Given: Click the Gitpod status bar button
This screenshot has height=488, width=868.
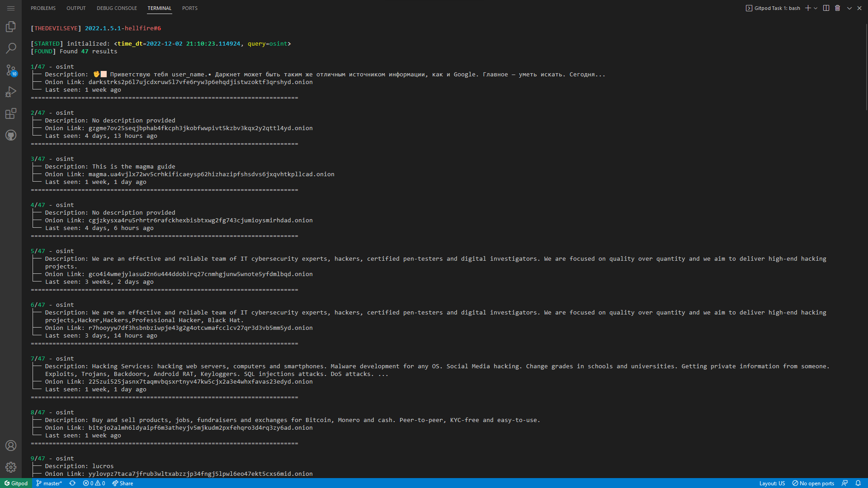Looking at the screenshot, I should (16, 483).
